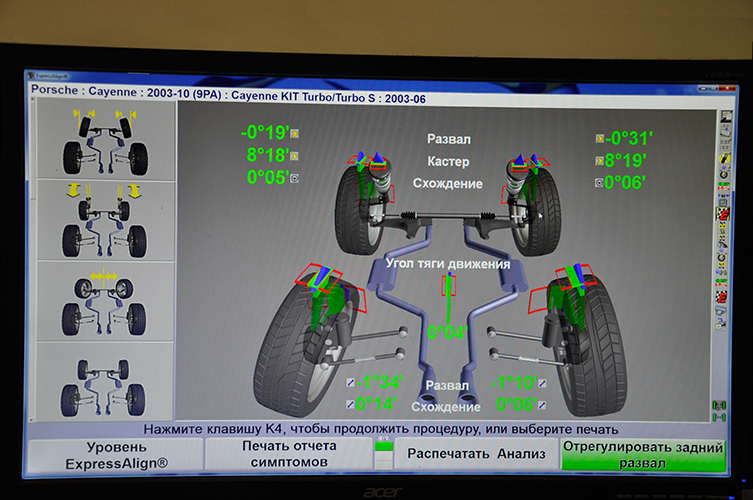This screenshot has width=753, height=500.
Task: Select the front camber wheels-tilt thumbnail
Action: click(x=106, y=139)
